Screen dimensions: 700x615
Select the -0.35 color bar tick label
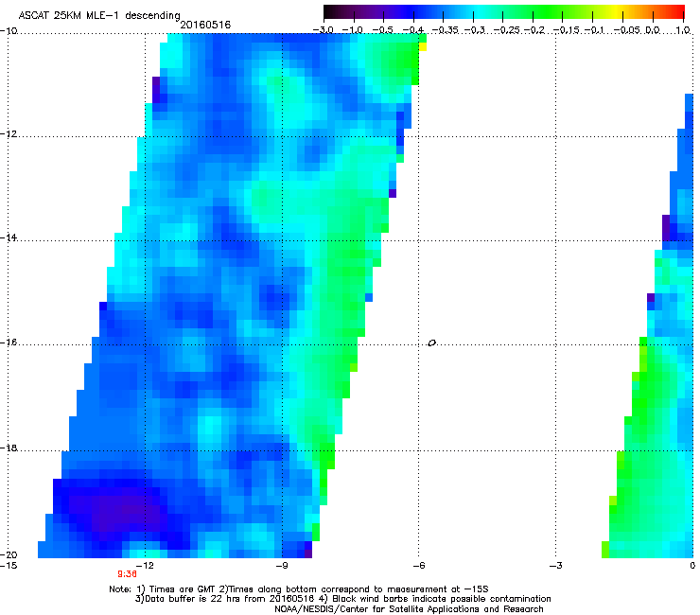click(446, 30)
